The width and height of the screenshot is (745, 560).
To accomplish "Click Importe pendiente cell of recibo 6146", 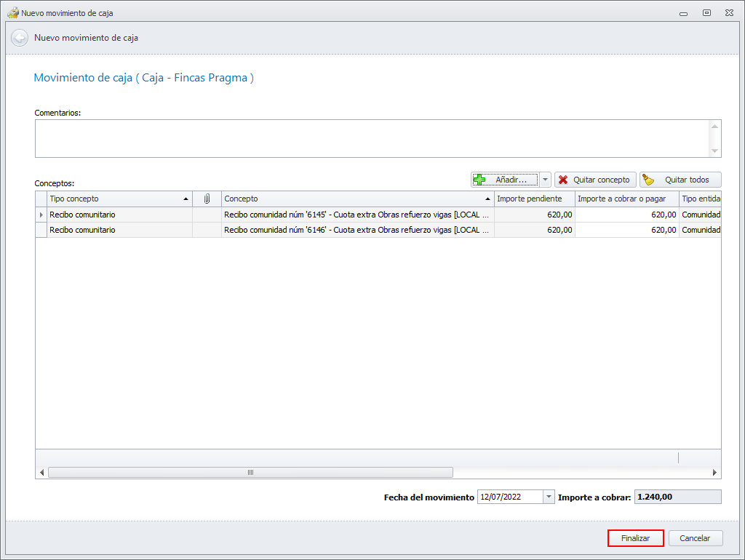I will 535,230.
